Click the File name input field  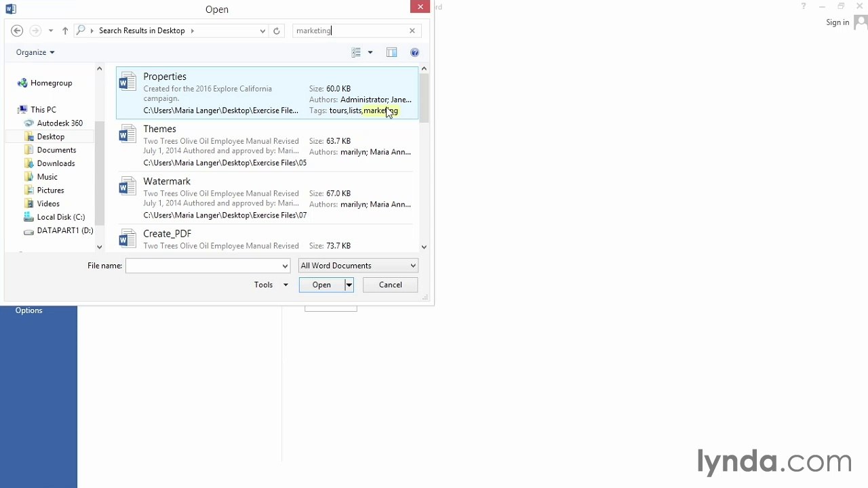203,266
